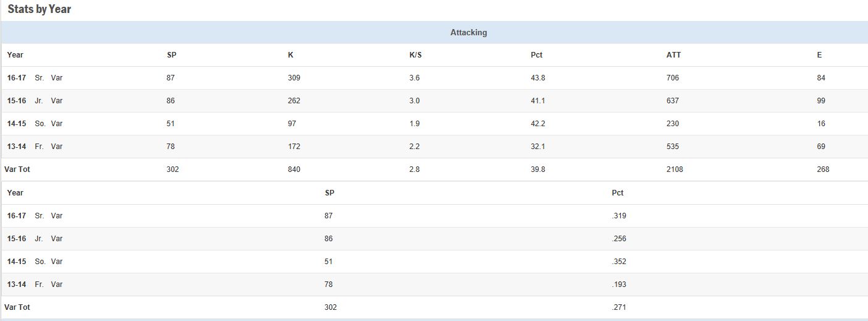Click the Year header in the Attacking table
Screen dimensions: 868x321
[15, 55]
